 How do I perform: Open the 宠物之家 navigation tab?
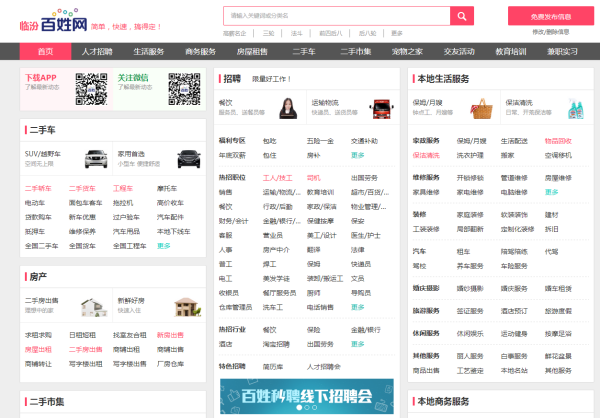(x=407, y=51)
